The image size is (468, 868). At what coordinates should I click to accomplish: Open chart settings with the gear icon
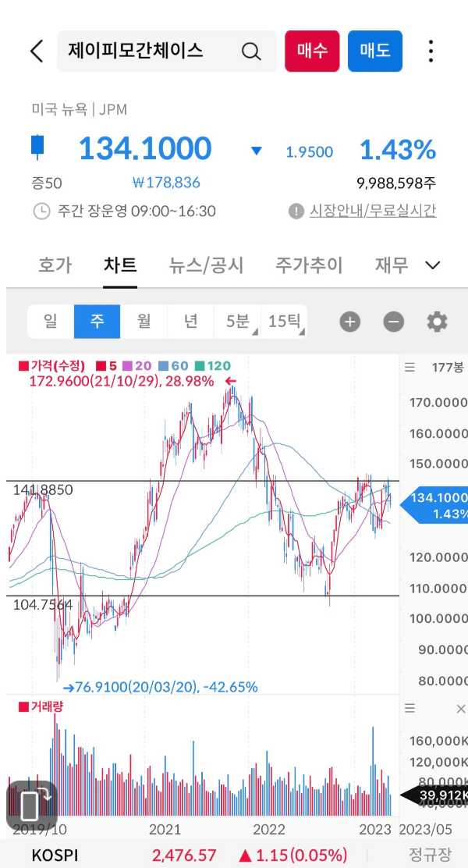tap(437, 322)
